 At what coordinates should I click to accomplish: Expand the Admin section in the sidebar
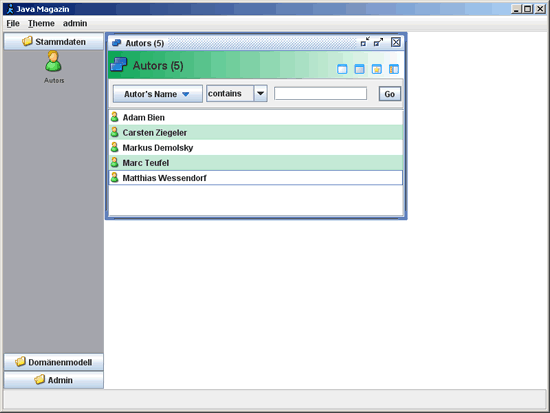point(54,380)
